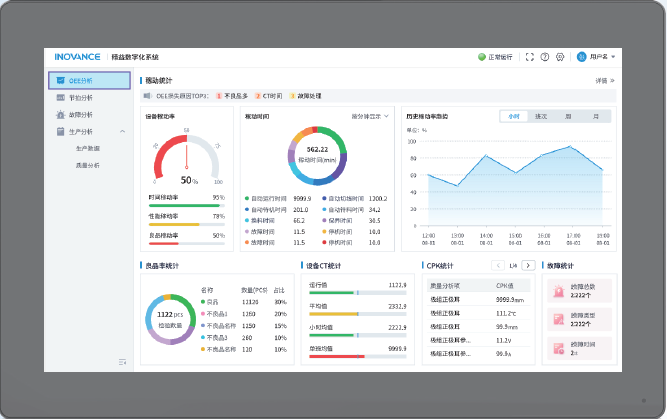Click the 1122 pcs donut chart

[x=170, y=319]
